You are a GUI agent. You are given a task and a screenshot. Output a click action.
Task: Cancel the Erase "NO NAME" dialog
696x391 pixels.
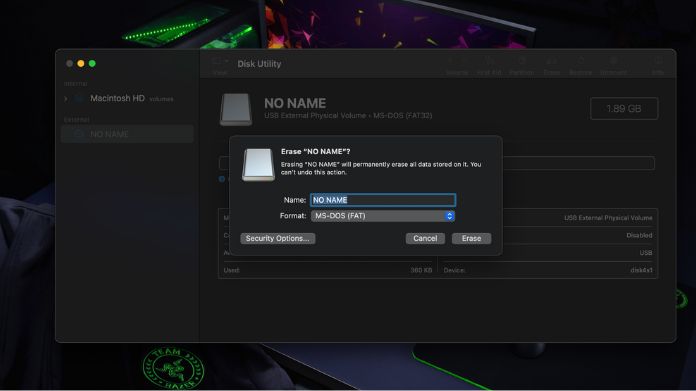(425, 238)
